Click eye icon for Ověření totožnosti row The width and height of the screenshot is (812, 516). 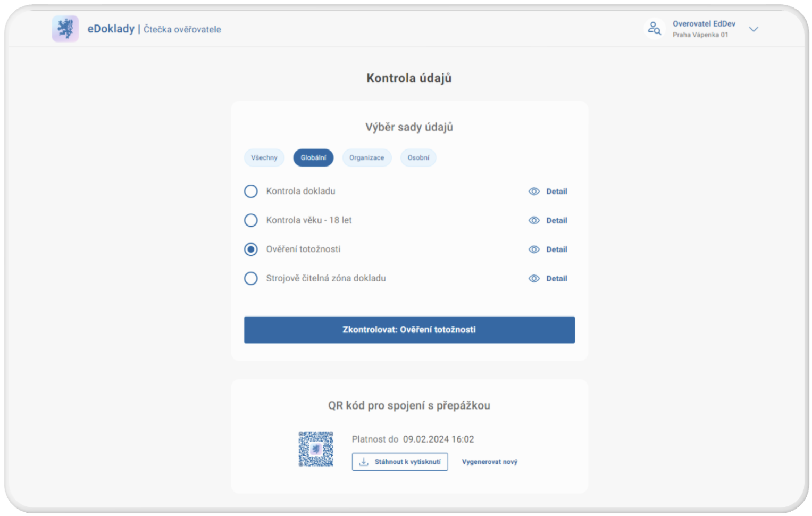[534, 249]
